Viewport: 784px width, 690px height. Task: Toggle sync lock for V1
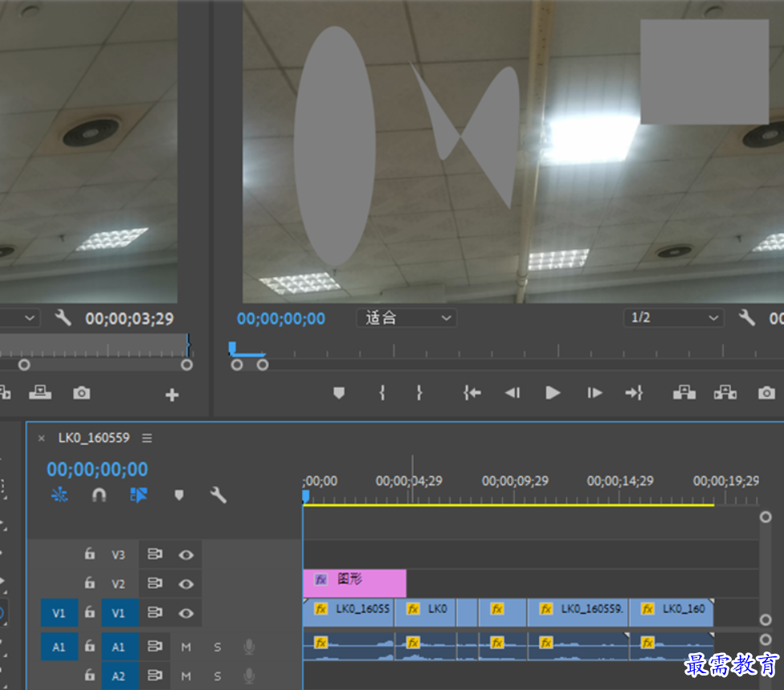[x=155, y=612]
